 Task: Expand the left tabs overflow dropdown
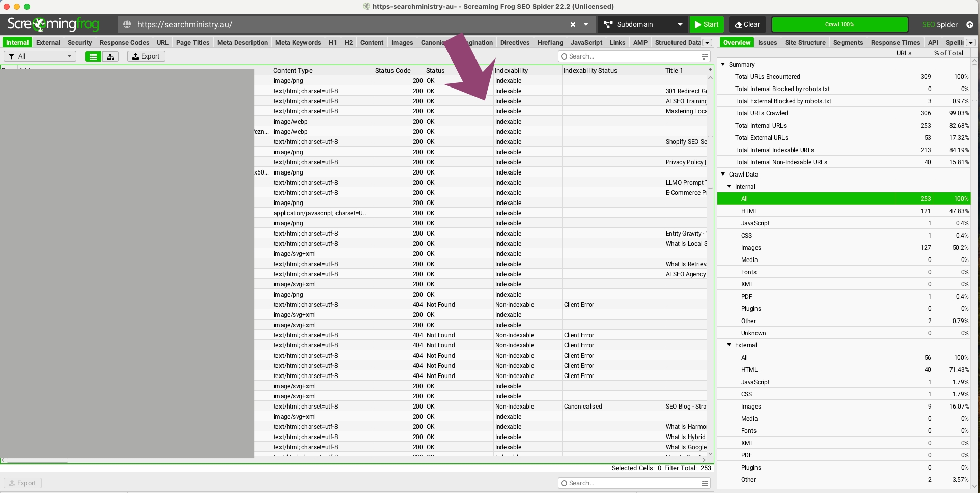(x=707, y=43)
